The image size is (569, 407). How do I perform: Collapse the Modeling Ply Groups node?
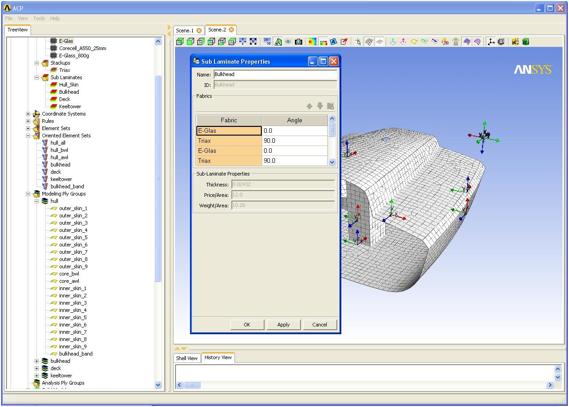(x=28, y=194)
